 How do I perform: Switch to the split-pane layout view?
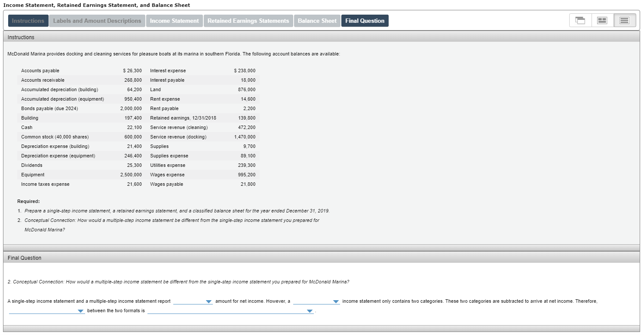602,20
